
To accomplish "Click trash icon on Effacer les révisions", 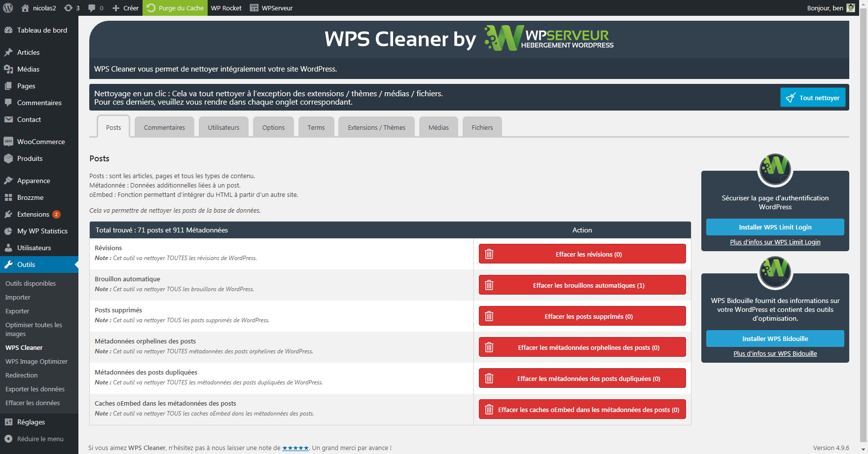I will (489, 254).
